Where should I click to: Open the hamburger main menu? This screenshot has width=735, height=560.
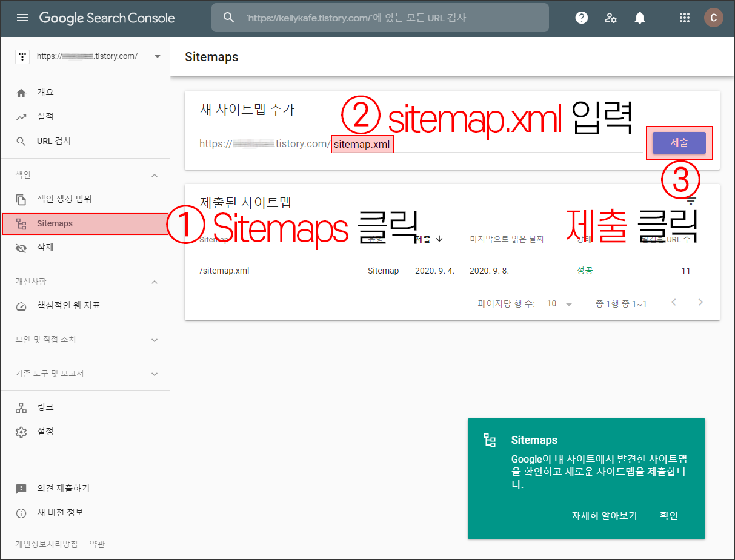[x=22, y=18]
